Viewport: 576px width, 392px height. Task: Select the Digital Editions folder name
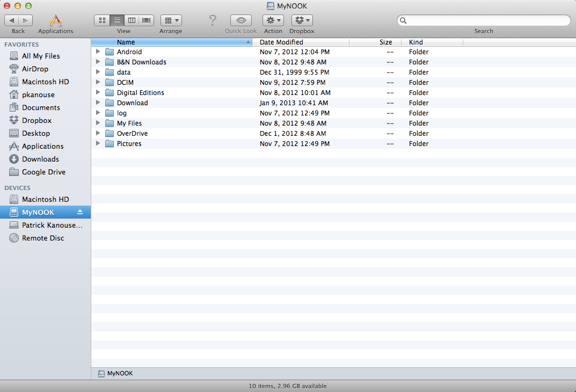tap(140, 92)
